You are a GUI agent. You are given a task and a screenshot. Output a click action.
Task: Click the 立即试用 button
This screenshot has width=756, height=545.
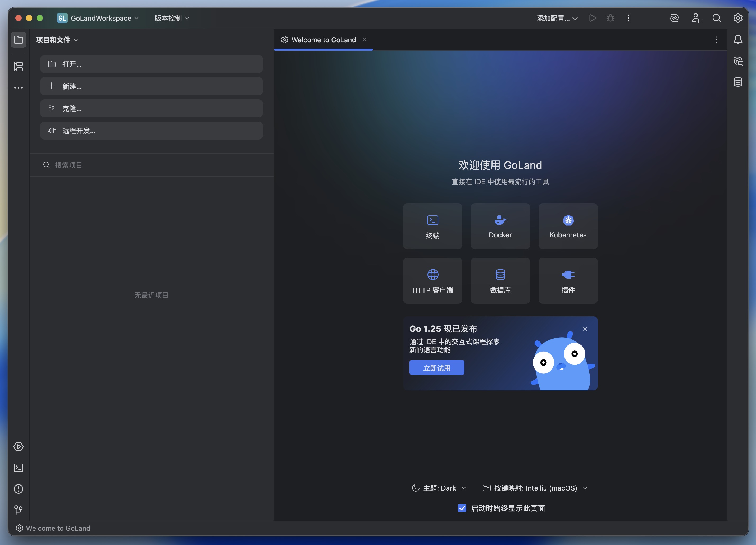click(437, 367)
